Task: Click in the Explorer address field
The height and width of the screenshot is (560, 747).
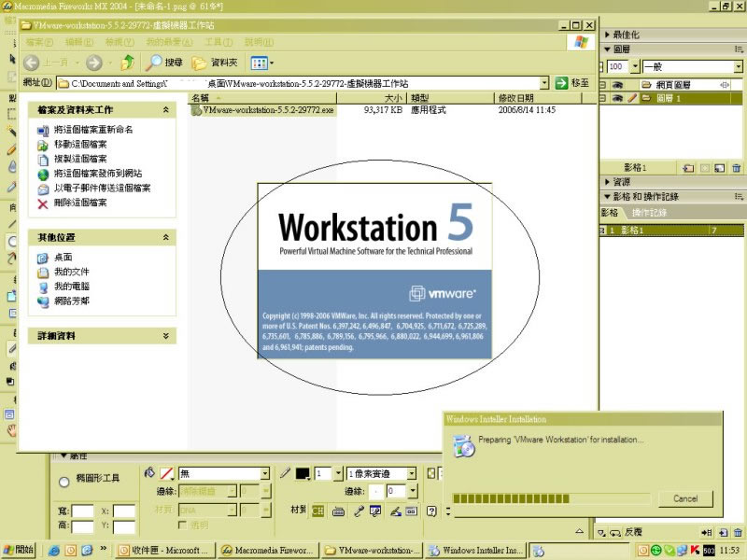Action: [298, 83]
